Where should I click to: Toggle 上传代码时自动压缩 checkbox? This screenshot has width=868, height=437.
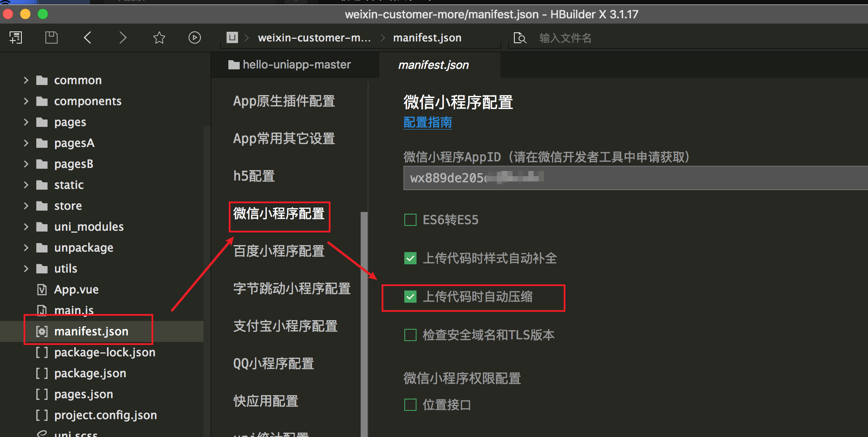coord(410,297)
